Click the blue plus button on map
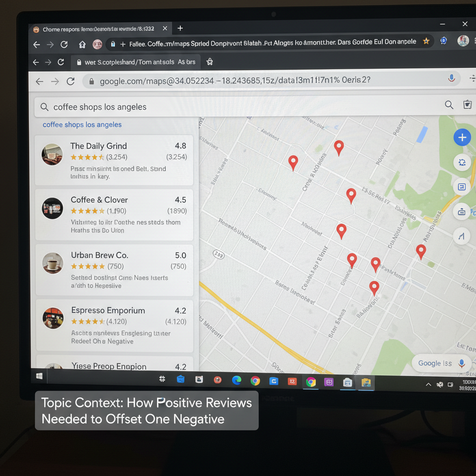Screen dimensions: 476x476 pyautogui.click(x=462, y=138)
